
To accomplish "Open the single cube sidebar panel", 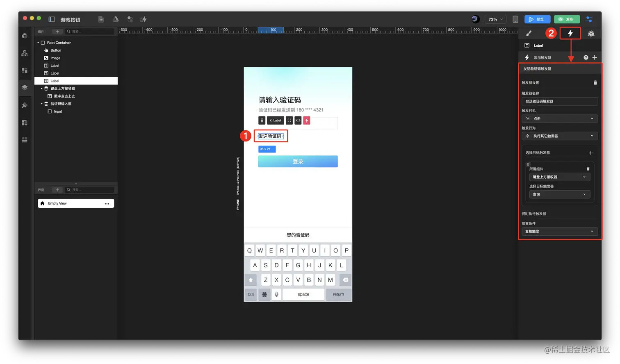I will tap(25, 36).
